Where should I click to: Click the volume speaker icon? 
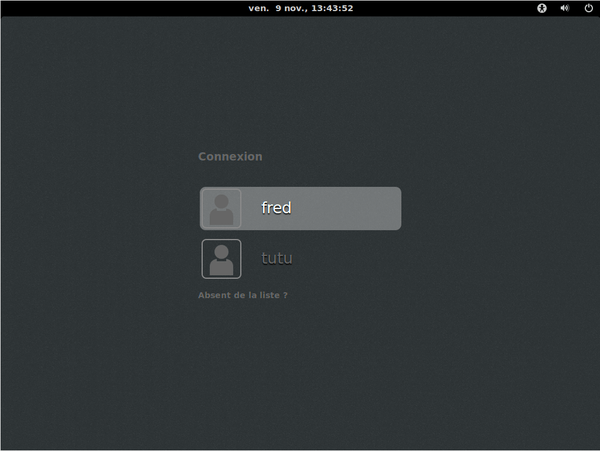point(565,8)
